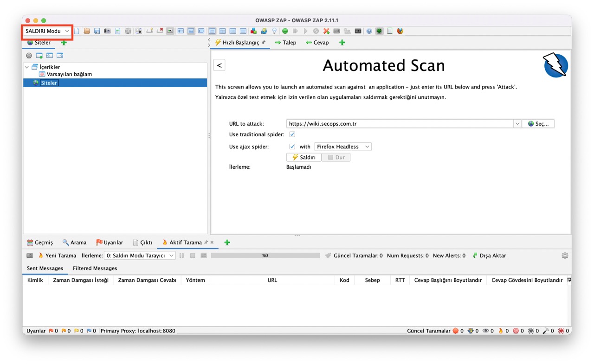Click the Continue play arrow in toolbar
This screenshot has height=364, width=594.
point(305,31)
